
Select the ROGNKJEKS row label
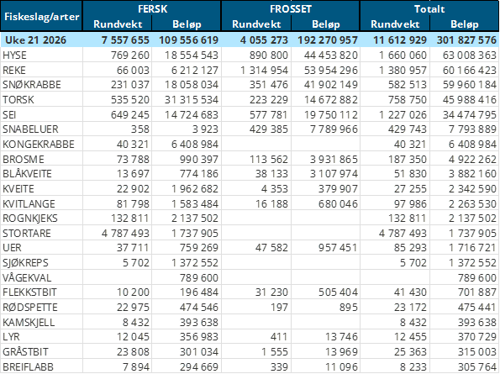(x=30, y=218)
